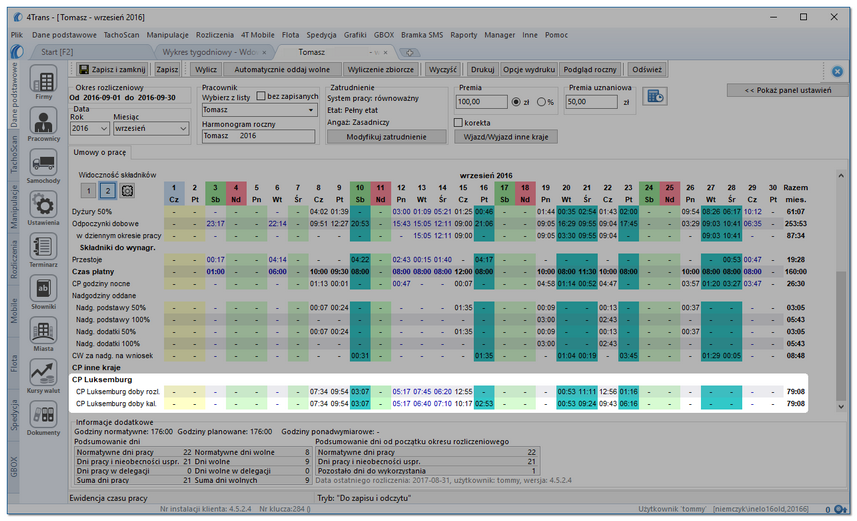Screen dimensions: 857x521
Task: Check the 'korekta' checkbox
Action: pyautogui.click(x=459, y=122)
